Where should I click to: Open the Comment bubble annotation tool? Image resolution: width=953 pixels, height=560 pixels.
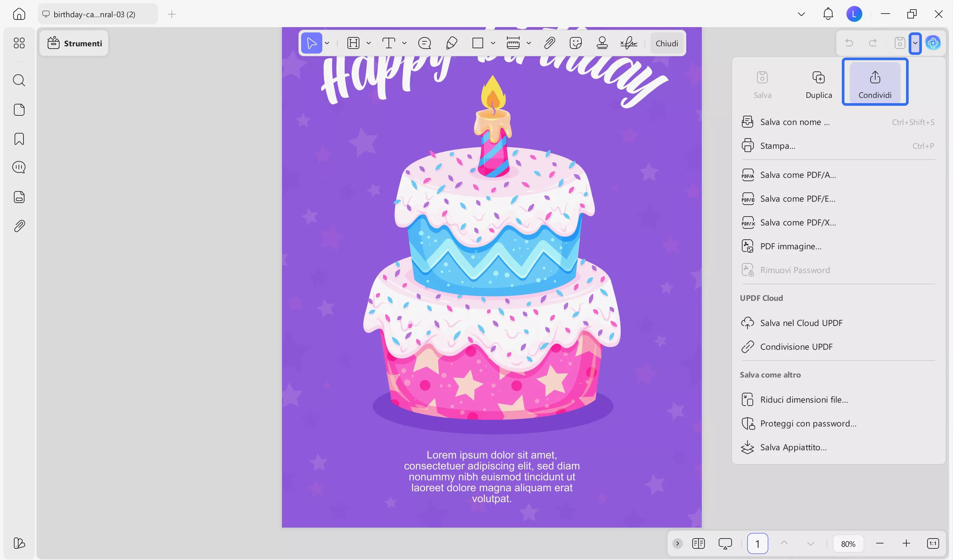click(x=424, y=43)
